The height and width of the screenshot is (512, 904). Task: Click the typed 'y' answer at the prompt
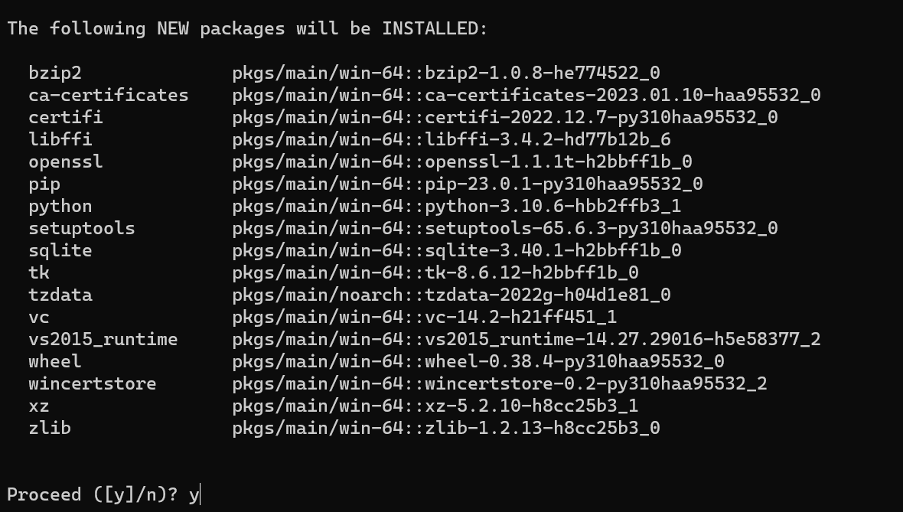click(195, 494)
